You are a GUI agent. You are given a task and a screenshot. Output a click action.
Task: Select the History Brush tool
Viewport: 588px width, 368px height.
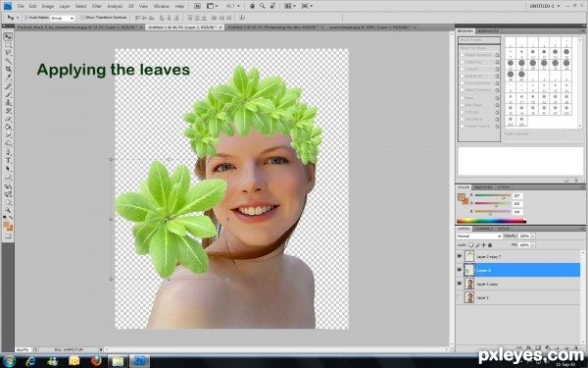point(8,111)
